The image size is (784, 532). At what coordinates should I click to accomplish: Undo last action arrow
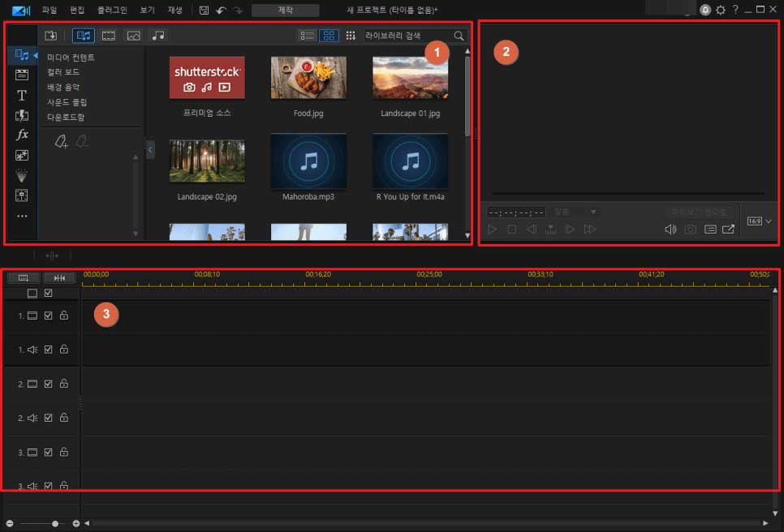221,10
